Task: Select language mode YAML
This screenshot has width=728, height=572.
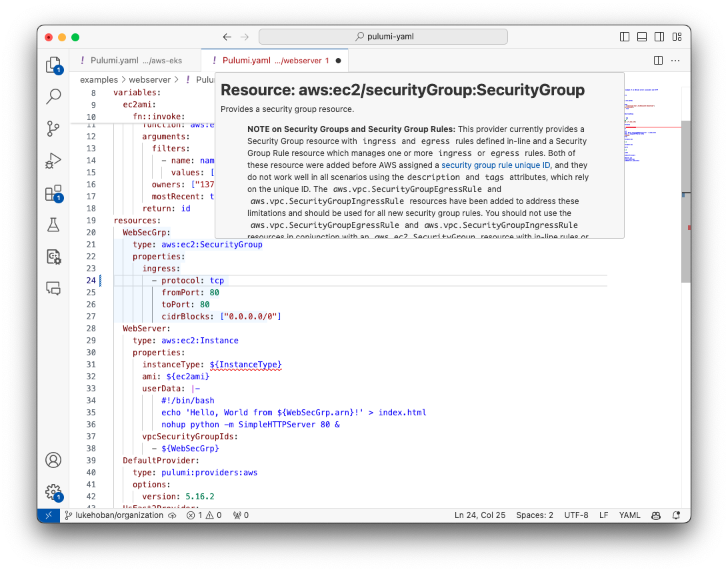Action: click(629, 515)
